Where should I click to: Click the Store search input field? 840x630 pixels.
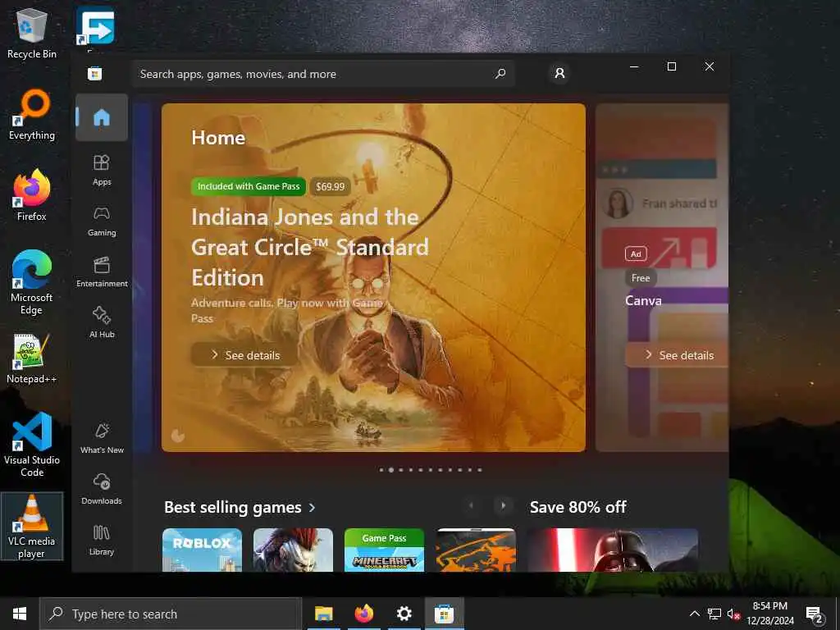point(323,74)
